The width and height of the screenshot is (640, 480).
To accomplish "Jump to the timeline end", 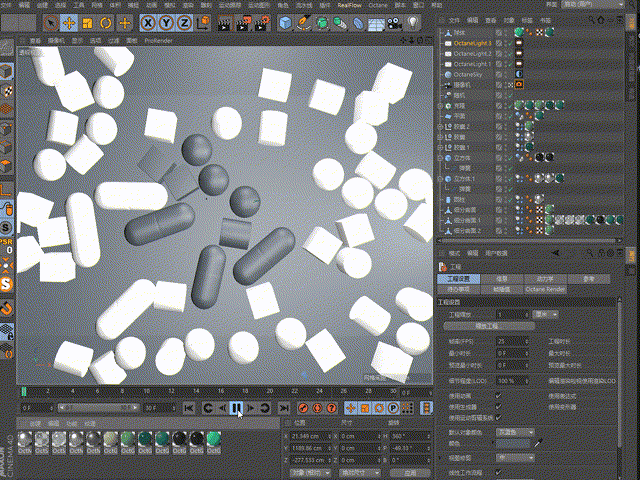I will pyautogui.click(x=284, y=408).
